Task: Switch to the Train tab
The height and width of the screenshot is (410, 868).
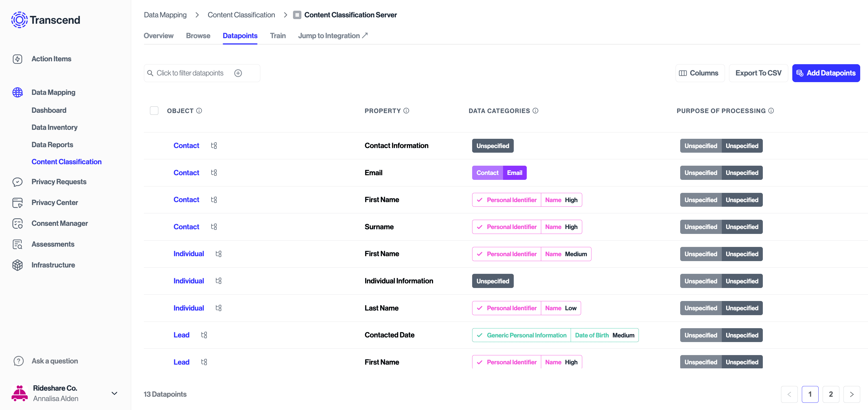Action: coord(278,36)
